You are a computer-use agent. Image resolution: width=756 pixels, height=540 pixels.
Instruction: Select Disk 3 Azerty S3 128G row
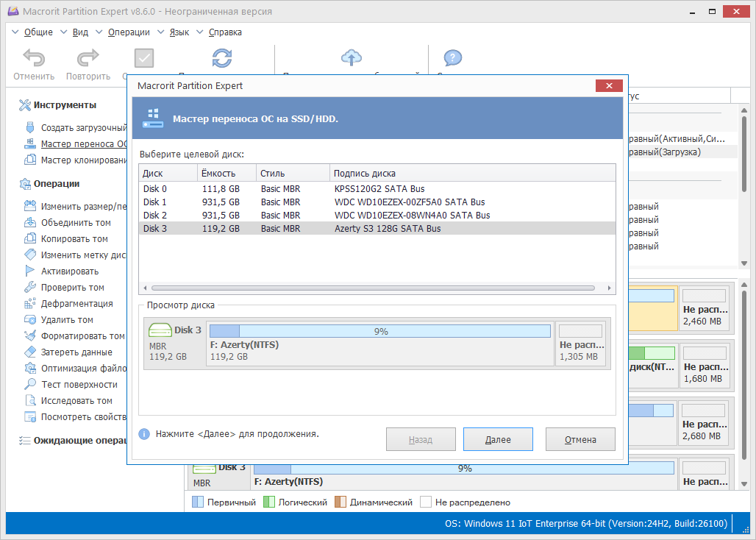pyautogui.click(x=377, y=229)
